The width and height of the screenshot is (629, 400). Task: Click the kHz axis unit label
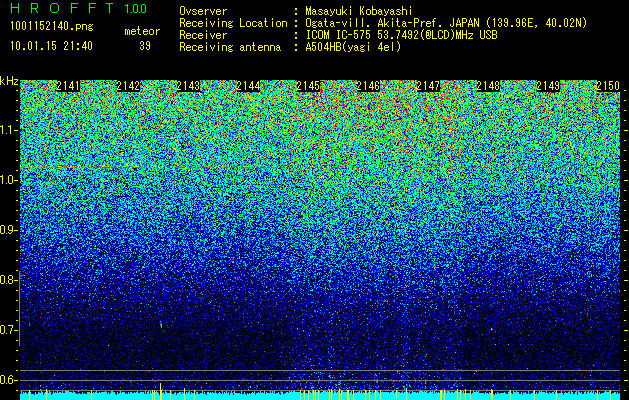tap(9, 82)
